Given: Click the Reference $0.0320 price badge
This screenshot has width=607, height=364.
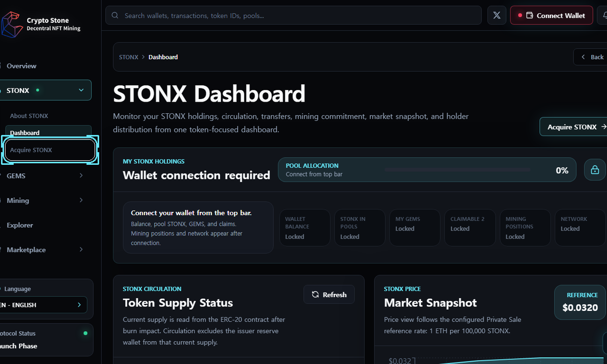Looking at the screenshot, I should point(580,302).
